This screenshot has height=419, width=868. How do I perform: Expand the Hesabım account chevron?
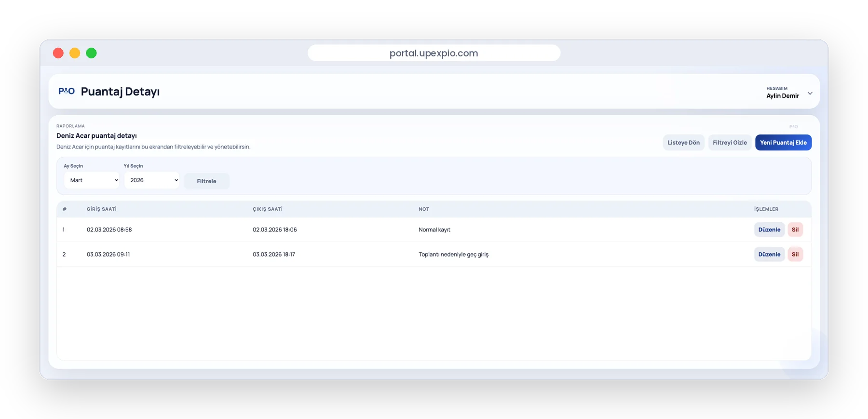point(810,93)
